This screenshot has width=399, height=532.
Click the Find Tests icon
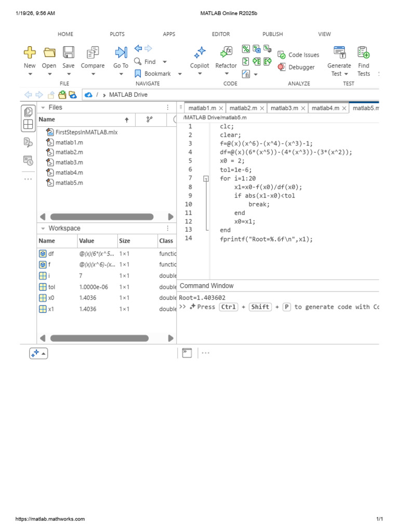363,52
